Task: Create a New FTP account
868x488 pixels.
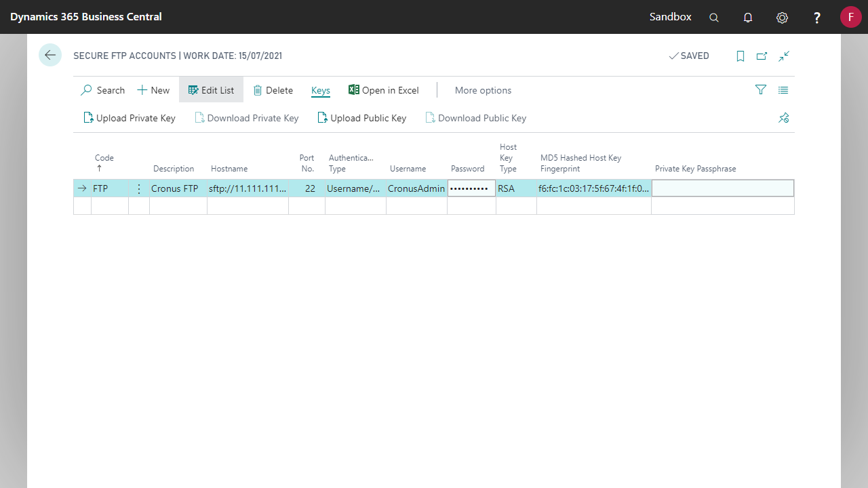Action: click(153, 90)
